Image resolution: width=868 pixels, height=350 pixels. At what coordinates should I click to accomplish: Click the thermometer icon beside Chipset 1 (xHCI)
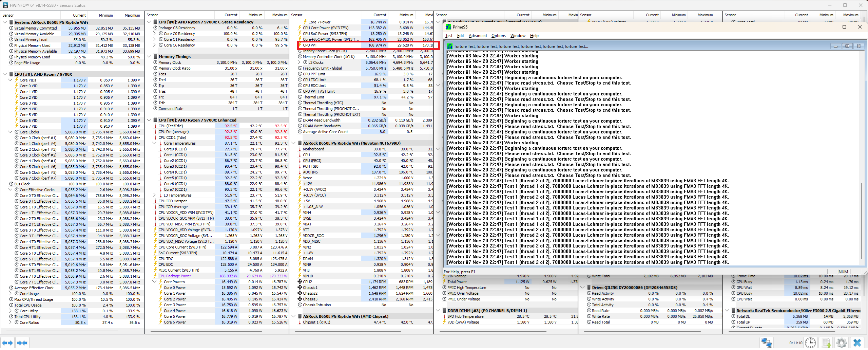point(300,322)
